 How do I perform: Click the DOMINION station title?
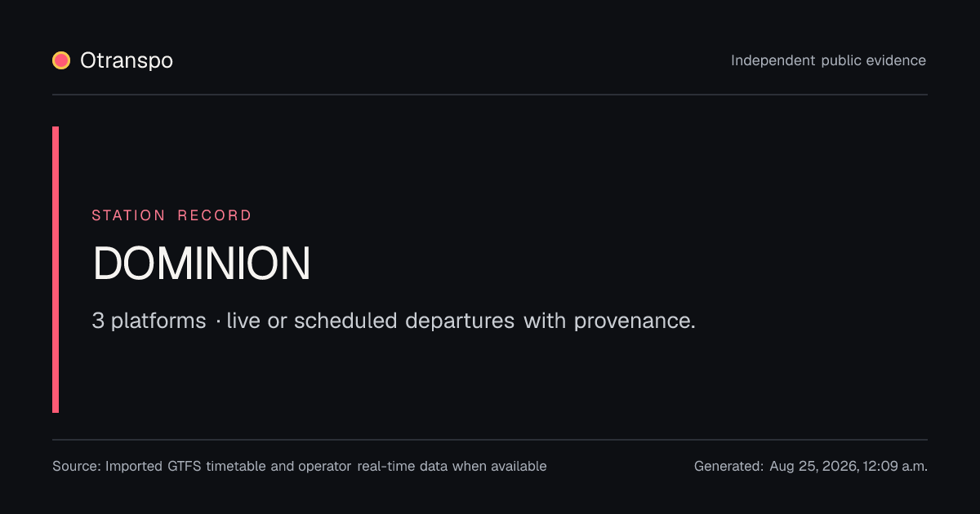click(x=202, y=264)
